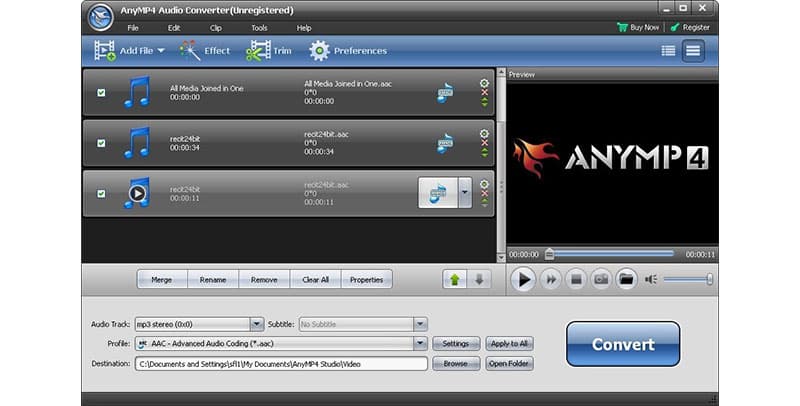Open the Add File dropdown arrow
Viewport: 800px width, 406px height.
(x=161, y=50)
